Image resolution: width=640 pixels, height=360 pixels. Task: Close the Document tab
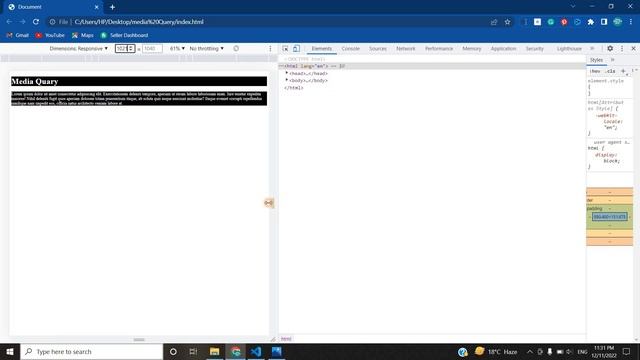click(97, 7)
